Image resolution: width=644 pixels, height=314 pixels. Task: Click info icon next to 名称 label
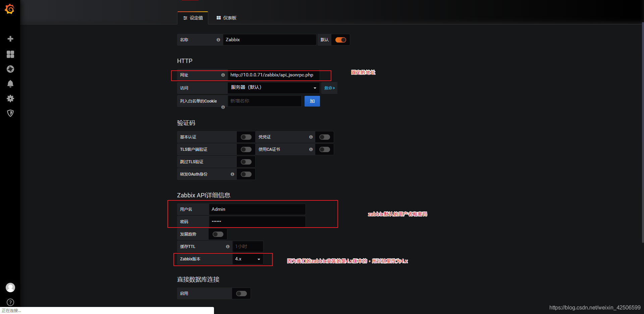click(x=218, y=40)
